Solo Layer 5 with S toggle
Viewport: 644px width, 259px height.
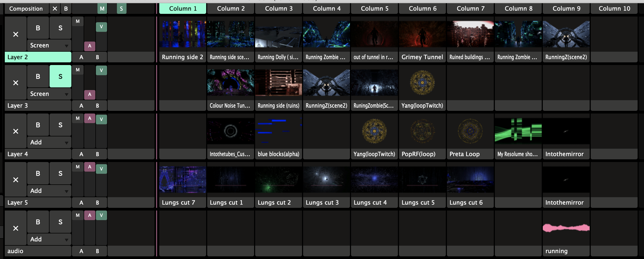60,173
